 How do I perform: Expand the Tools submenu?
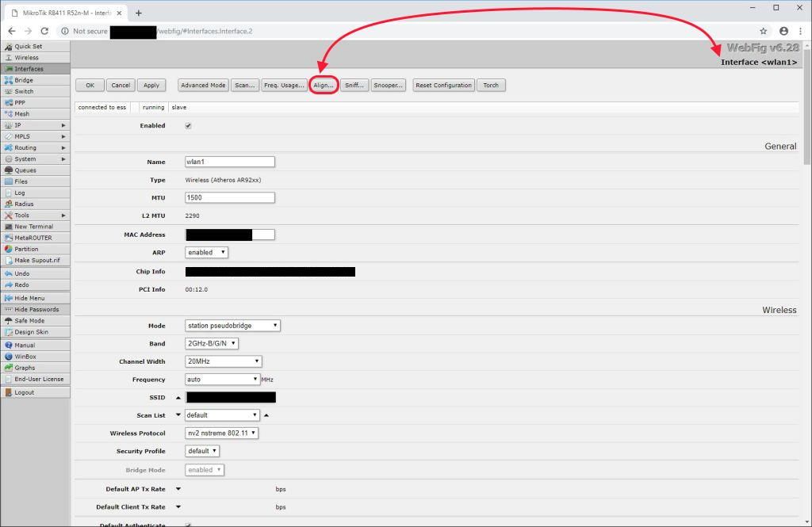pyautogui.click(x=35, y=216)
